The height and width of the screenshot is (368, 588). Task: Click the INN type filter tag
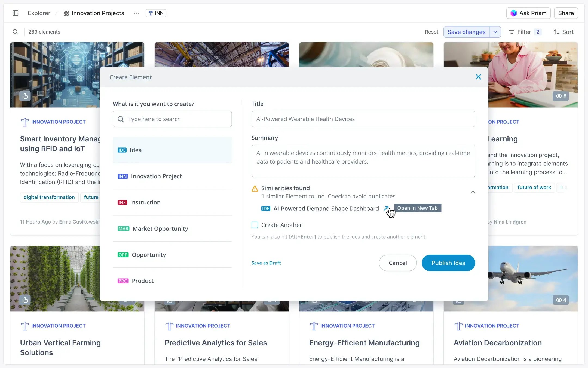(x=156, y=13)
